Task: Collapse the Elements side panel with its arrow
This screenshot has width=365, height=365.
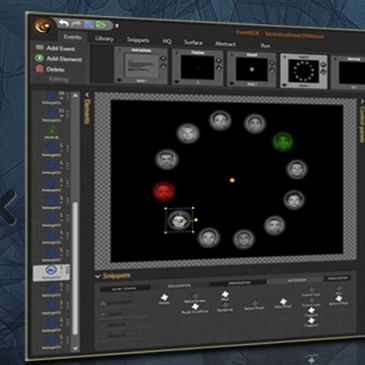Action: (87, 95)
